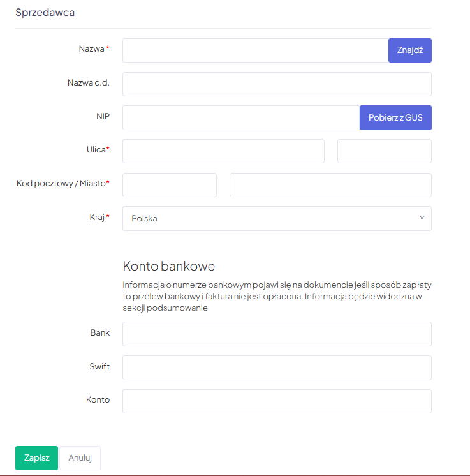Click the Ulica street name field
This screenshot has height=476, width=470.
[x=223, y=151]
